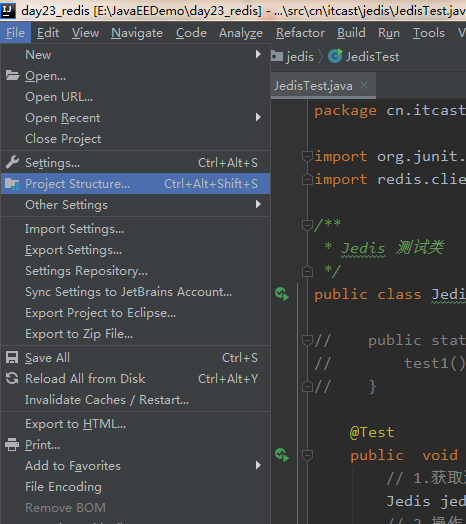This screenshot has width=466, height=524.
Task: Collapse the Javadoc comment fold marker at /**
Action: tap(307, 225)
